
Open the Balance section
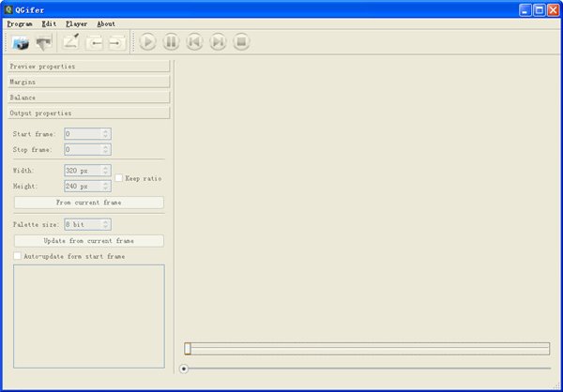89,98
